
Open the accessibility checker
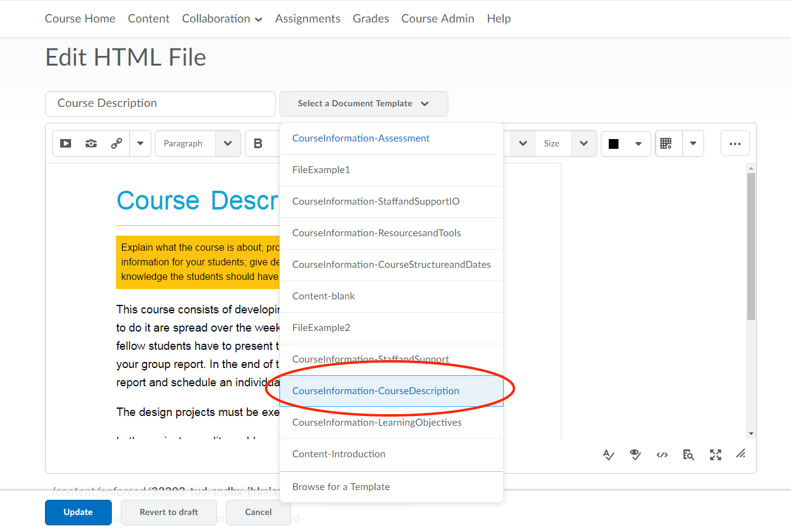[x=635, y=455]
